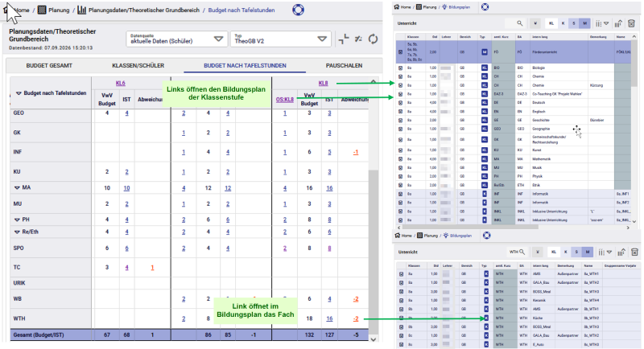Toggle the filter funnel button in upper Unterricht toolbar
This screenshot has width=644, height=349.
coord(535,23)
